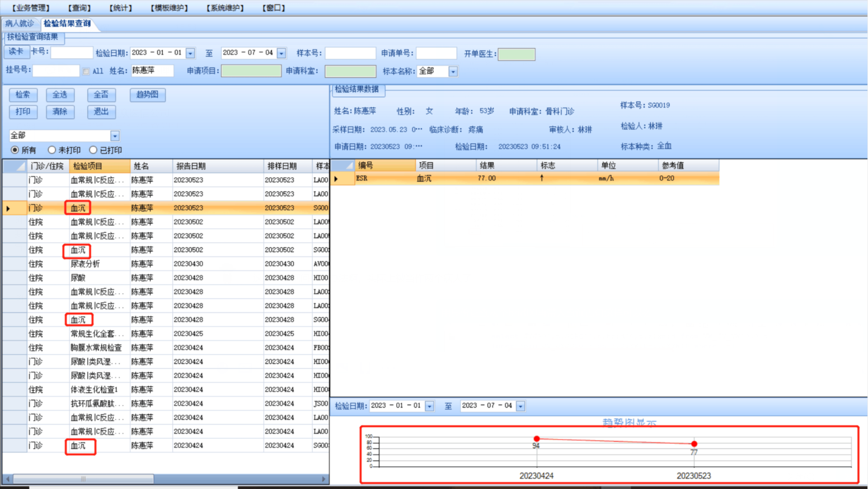Click the 姓名 input field with 陈惠萍

click(x=152, y=70)
